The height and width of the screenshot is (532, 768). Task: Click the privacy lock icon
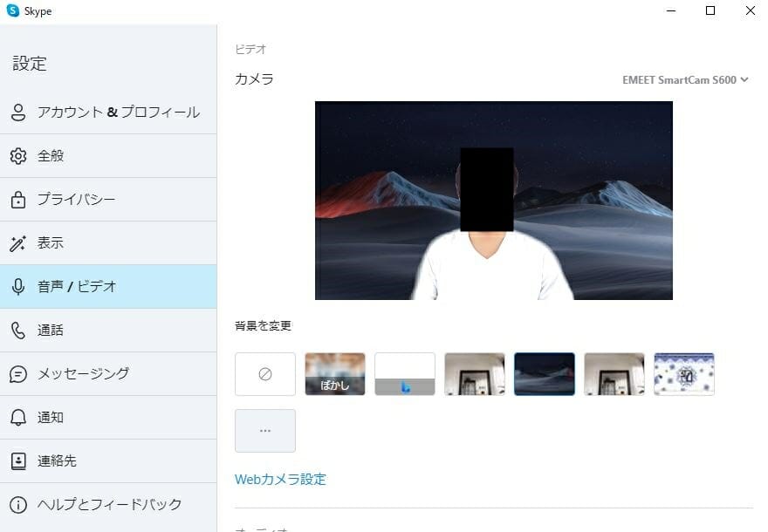pyautogui.click(x=17, y=200)
